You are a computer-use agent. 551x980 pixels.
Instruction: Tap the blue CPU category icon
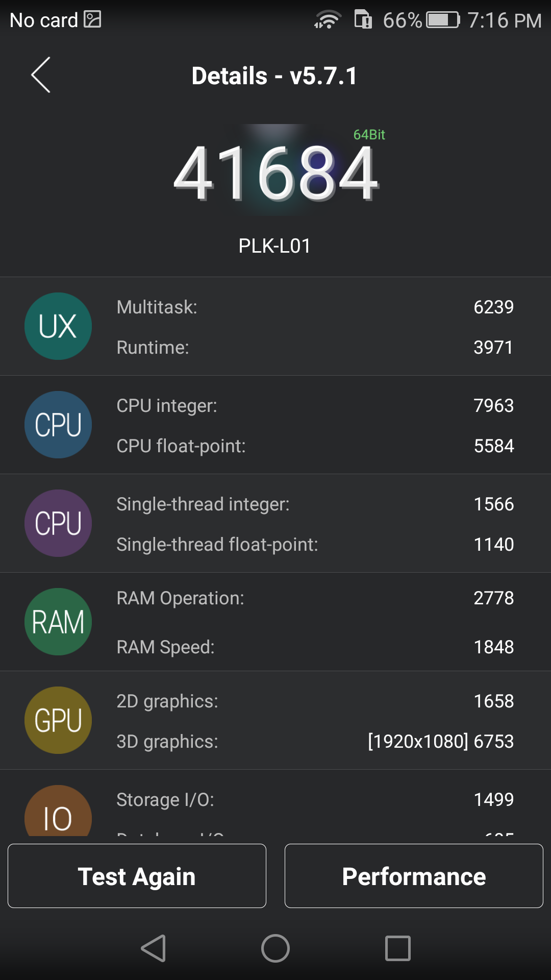58,425
